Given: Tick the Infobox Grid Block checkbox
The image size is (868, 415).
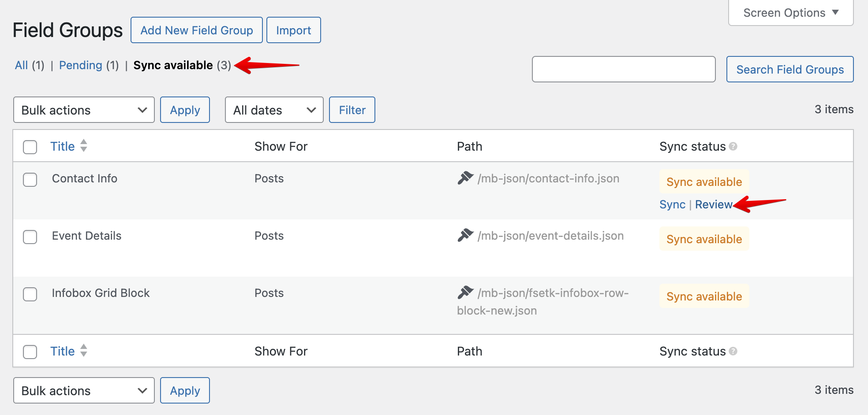Looking at the screenshot, I should pos(30,294).
